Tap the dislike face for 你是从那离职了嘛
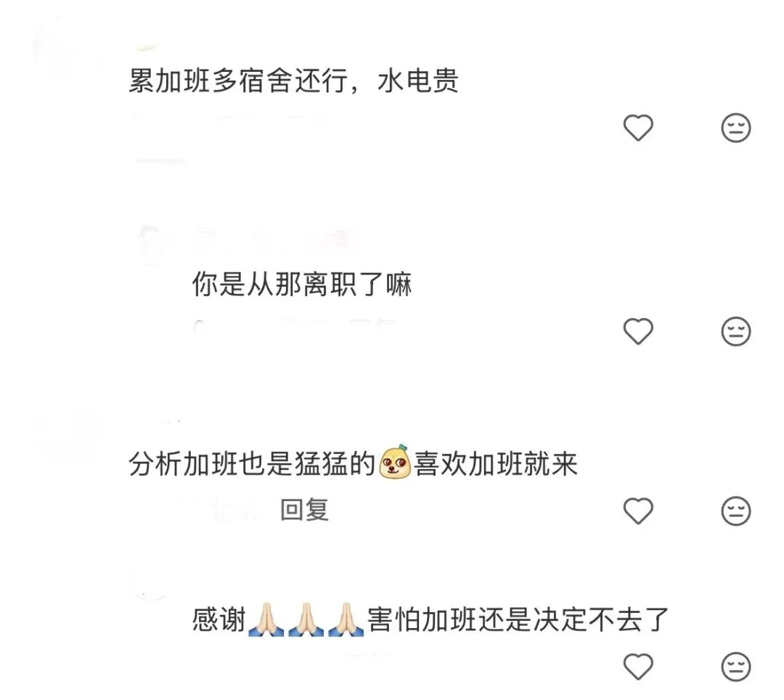Viewport: 784px width, 700px height. pyautogui.click(x=736, y=332)
